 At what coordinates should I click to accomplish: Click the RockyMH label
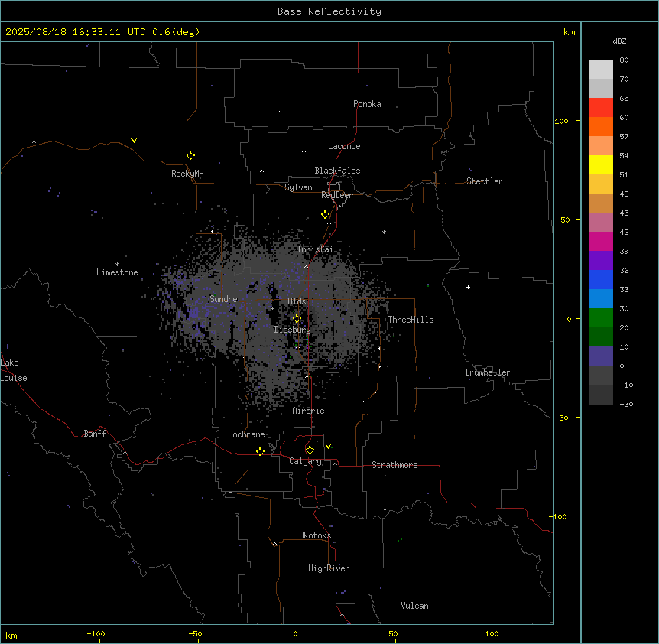pos(187,173)
